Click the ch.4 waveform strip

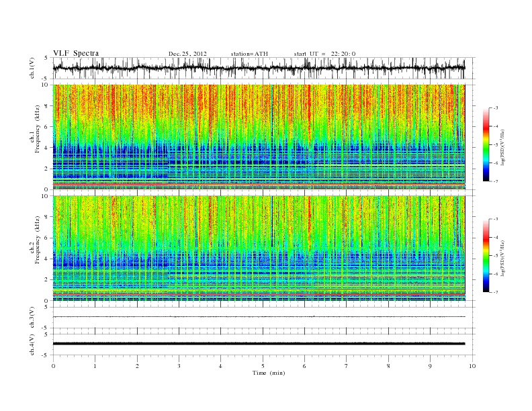pos(264,345)
